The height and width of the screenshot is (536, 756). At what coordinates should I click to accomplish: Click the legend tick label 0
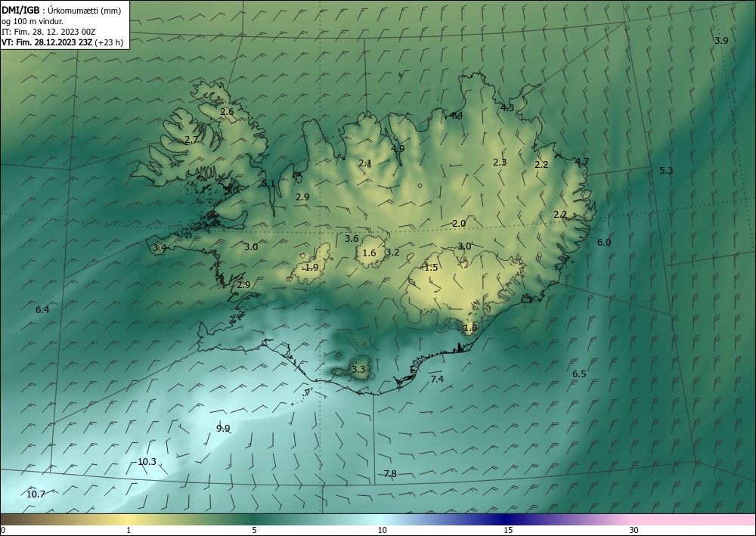click(3, 530)
